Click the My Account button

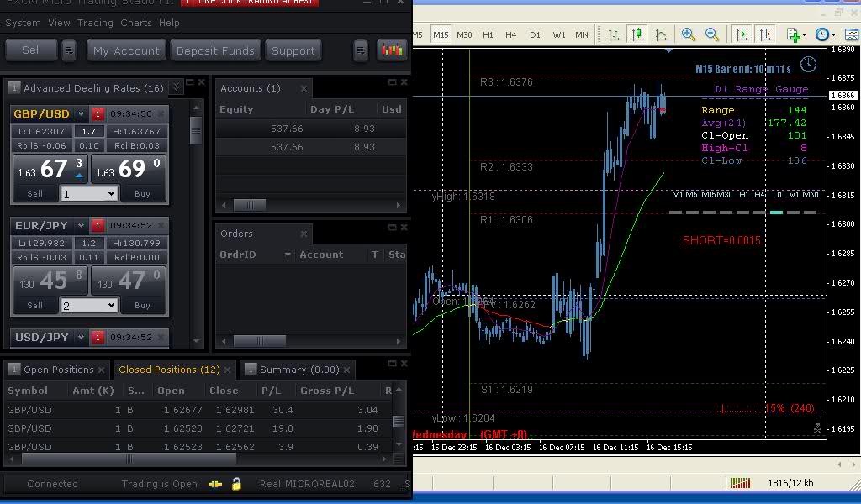[x=126, y=50]
